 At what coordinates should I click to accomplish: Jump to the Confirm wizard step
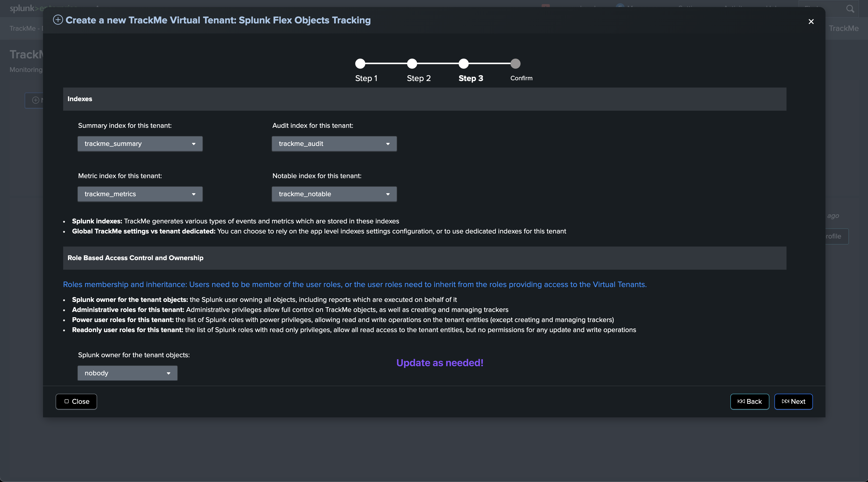515,63
